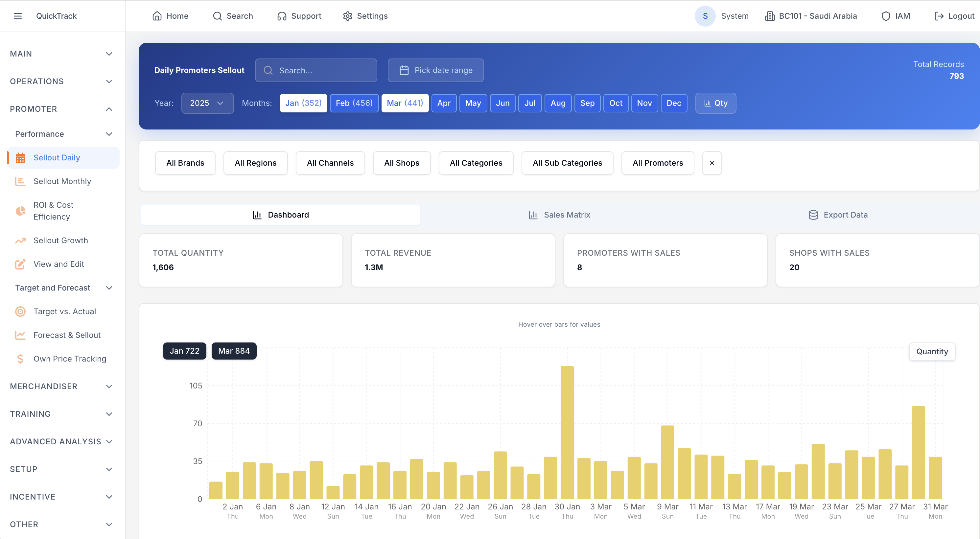Viewport: 980px width, 539px height.
Task: Open the Export Data tab
Action: point(838,215)
